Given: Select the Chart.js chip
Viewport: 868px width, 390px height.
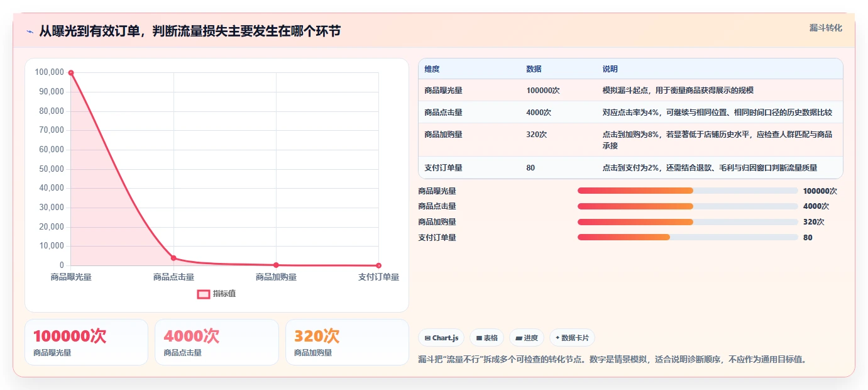Looking at the screenshot, I should pyautogui.click(x=441, y=338).
